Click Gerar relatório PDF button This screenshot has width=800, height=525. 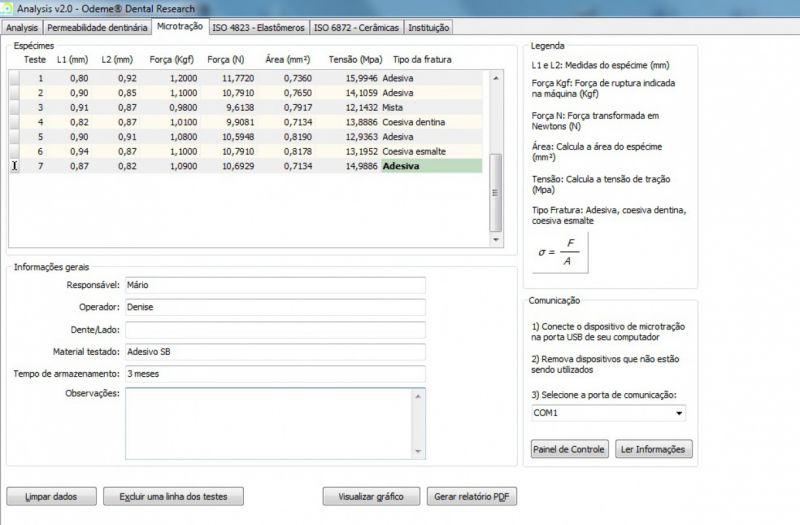(471, 496)
